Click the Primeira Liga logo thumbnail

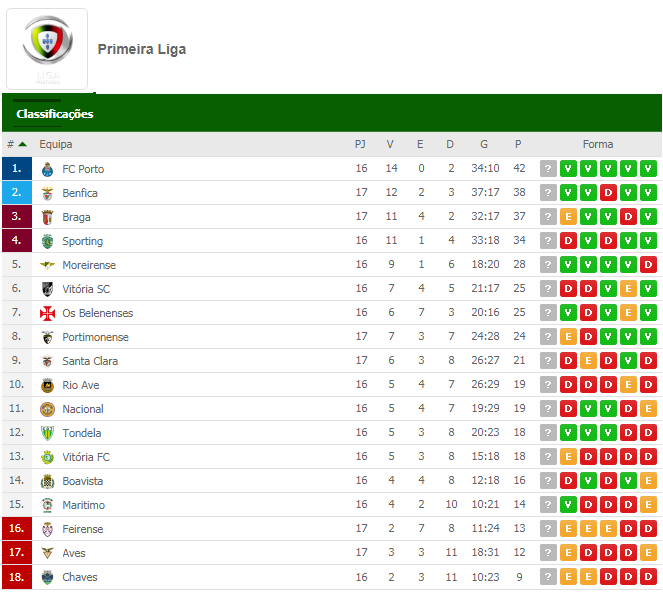47,48
